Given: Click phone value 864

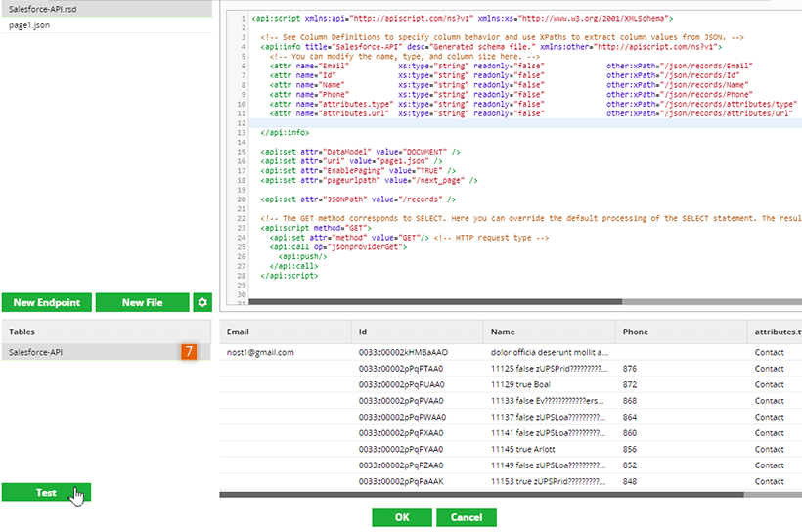Looking at the screenshot, I should click(x=630, y=417).
